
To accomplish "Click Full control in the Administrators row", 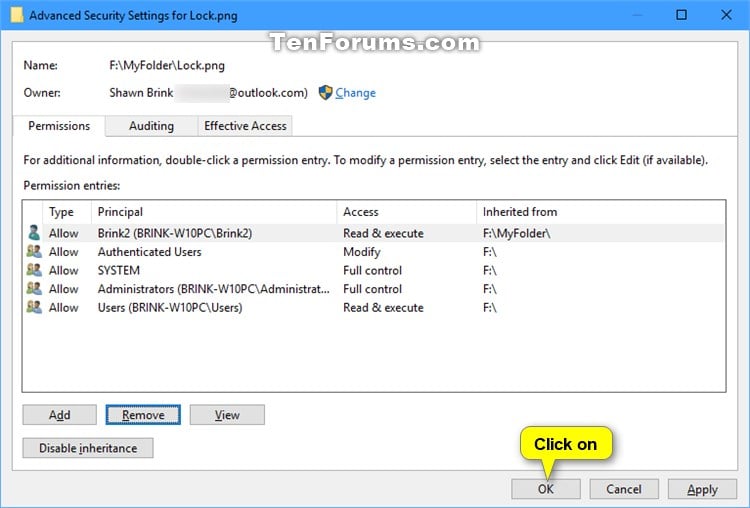I will click(x=372, y=289).
